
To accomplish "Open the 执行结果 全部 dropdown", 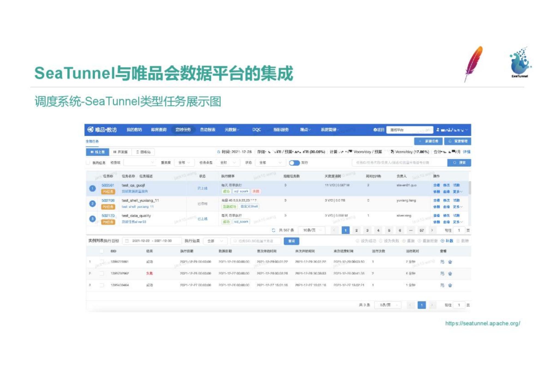I will (215, 241).
